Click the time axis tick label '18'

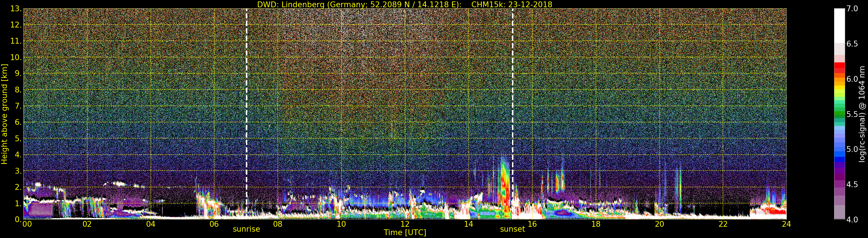596,224
